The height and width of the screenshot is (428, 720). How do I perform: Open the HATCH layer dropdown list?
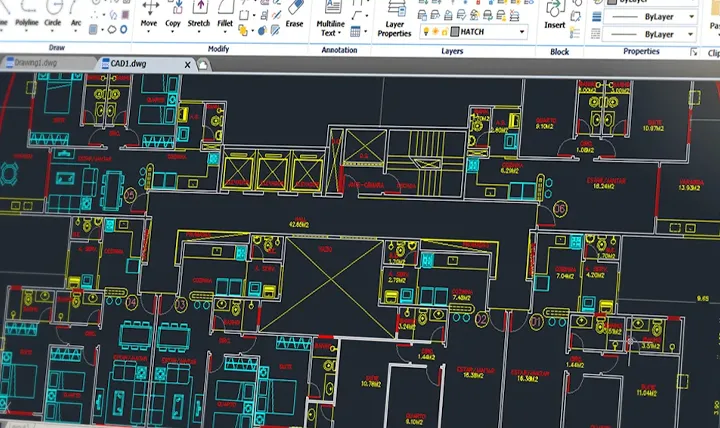(x=522, y=31)
